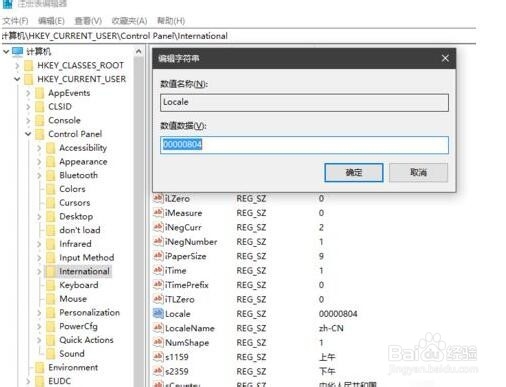Open the 编辑(E) menu
Image resolution: width=506 pixels, height=387 pixels.
point(51,21)
